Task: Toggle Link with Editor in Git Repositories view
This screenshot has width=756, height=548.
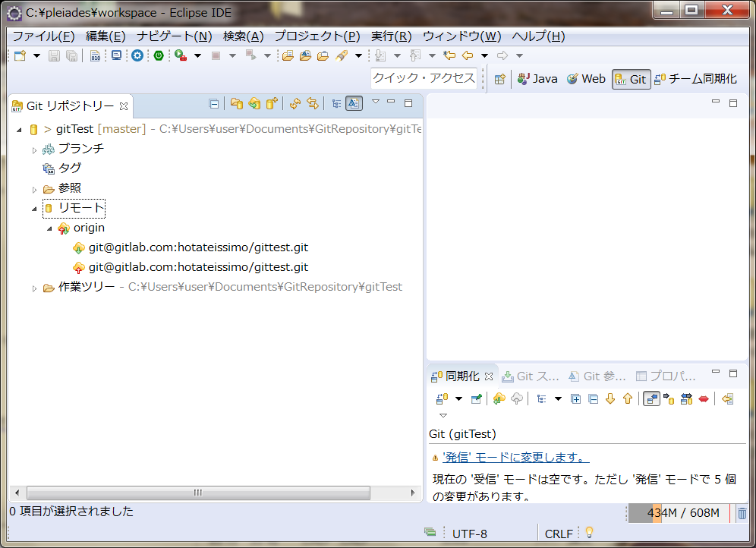Action: 313,104
